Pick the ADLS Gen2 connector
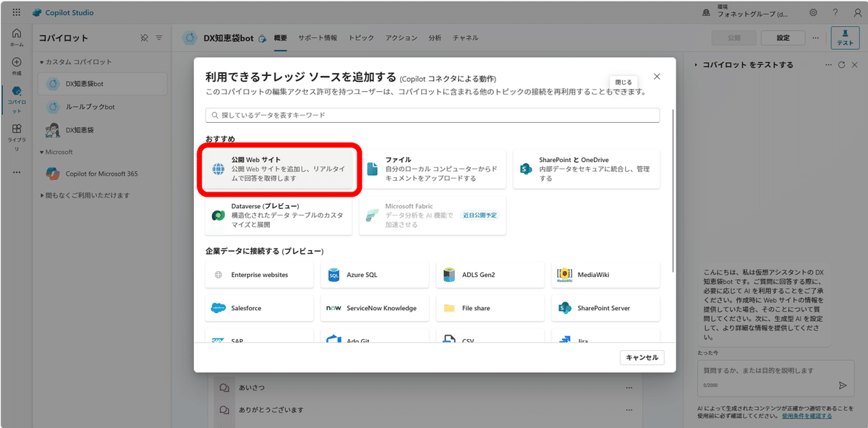The height and width of the screenshot is (428, 868). [490, 275]
